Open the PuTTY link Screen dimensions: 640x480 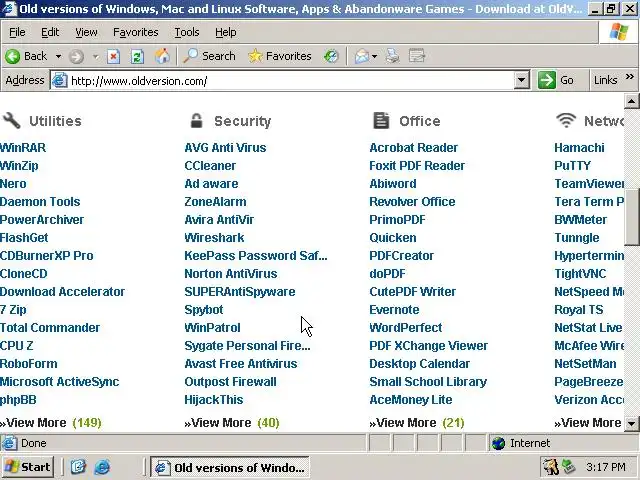tap(572, 165)
